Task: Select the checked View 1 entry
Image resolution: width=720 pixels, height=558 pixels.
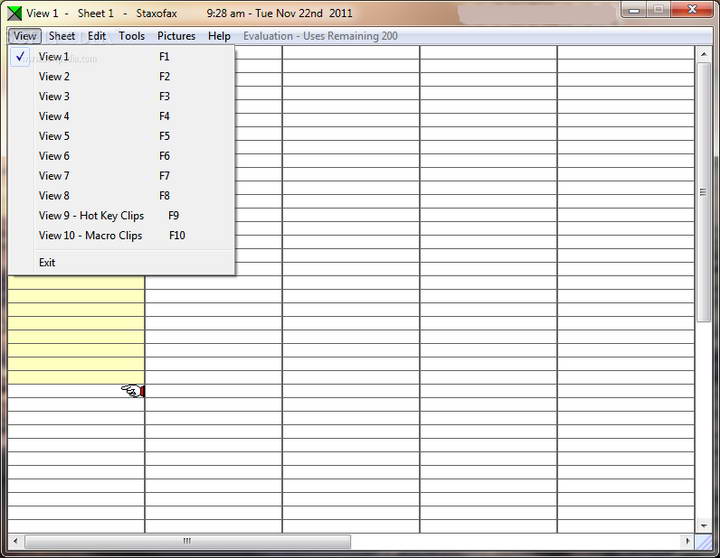Action: [x=122, y=56]
